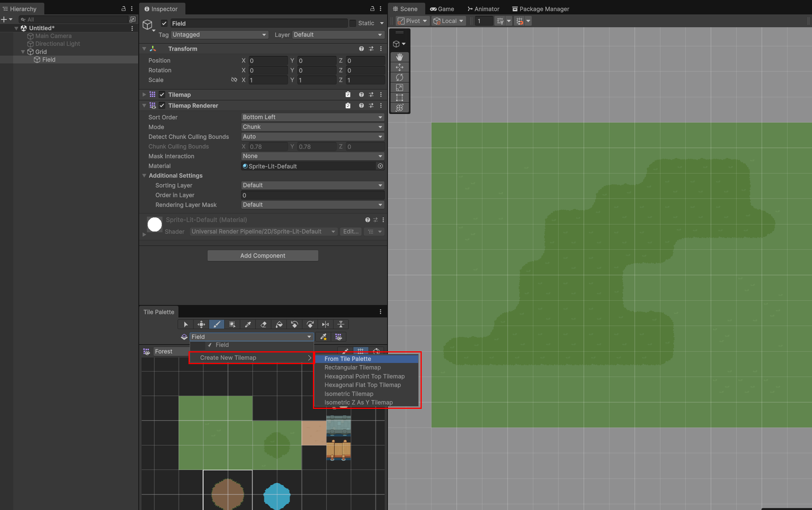
Task: Click the Add Component button
Action: coord(263,256)
